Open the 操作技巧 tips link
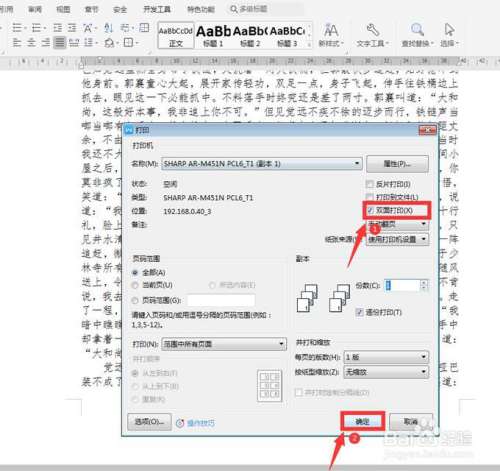This screenshot has width=500, height=471. click(201, 423)
